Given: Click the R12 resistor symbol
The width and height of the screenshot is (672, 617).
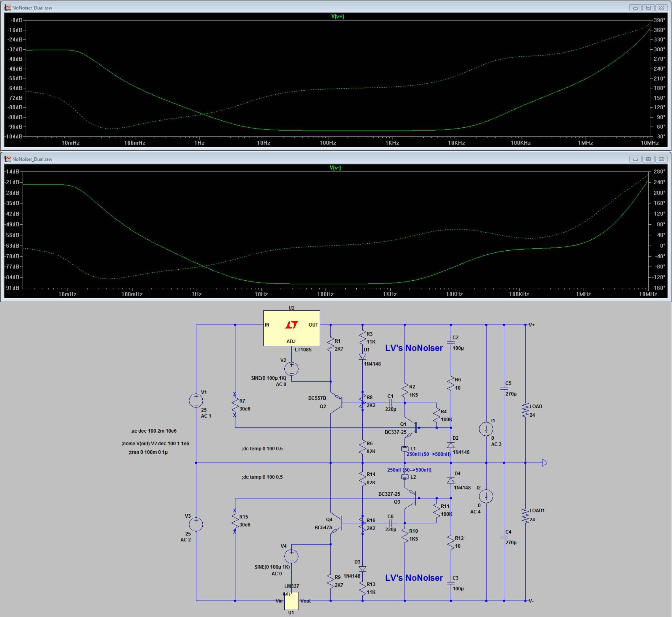Looking at the screenshot, I should coord(451,542).
